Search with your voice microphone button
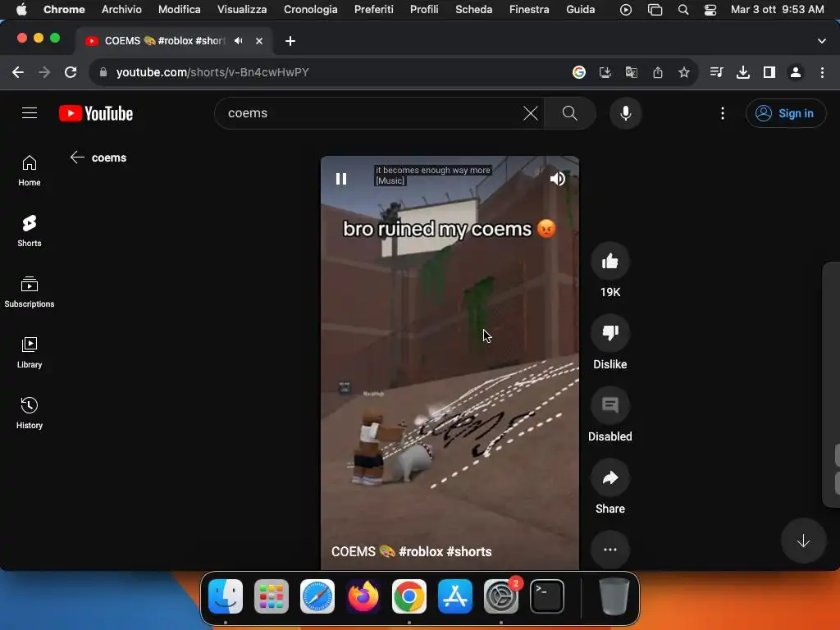840x630 pixels. click(x=625, y=113)
